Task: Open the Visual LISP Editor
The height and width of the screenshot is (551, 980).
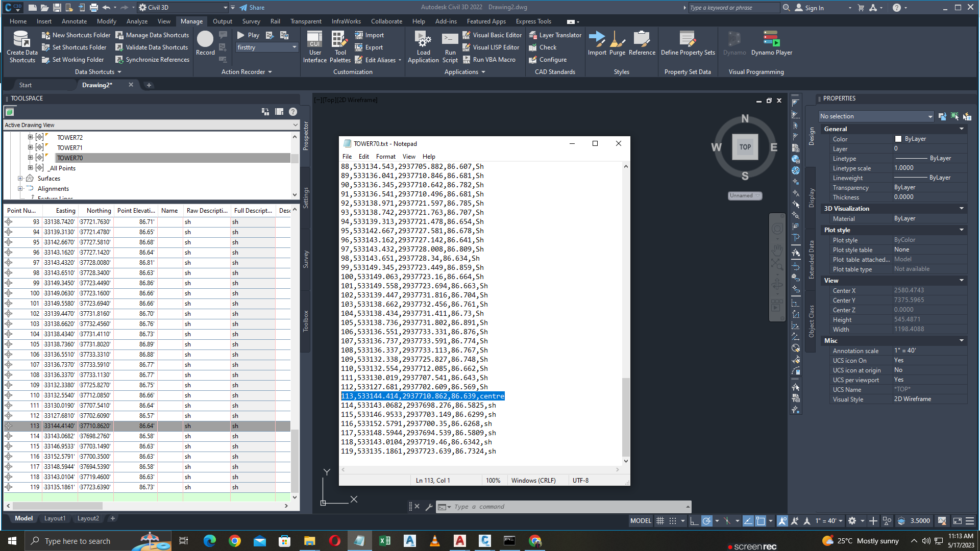Action: click(491, 47)
